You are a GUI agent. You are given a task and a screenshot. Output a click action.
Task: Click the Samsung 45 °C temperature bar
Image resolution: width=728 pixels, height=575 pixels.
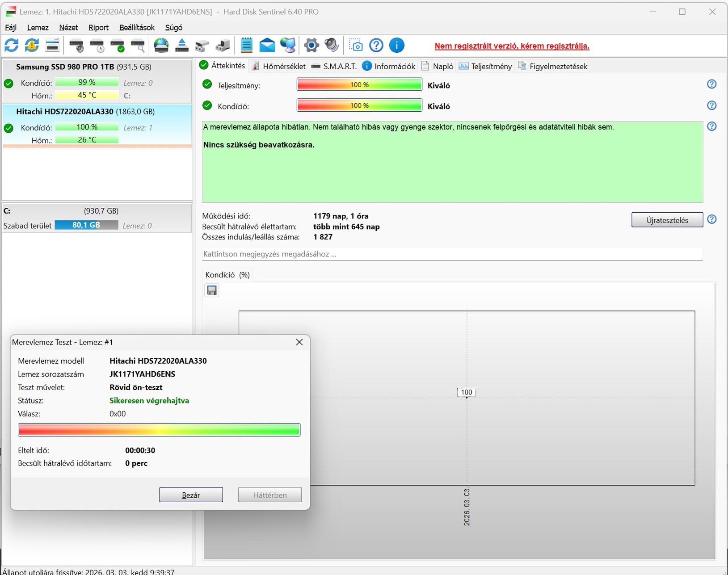click(x=87, y=95)
